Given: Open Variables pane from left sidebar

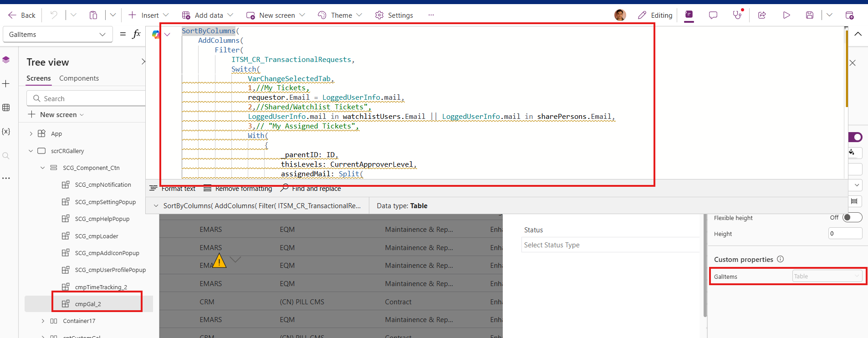Looking at the screenshot, I should [x=6, y=132].
